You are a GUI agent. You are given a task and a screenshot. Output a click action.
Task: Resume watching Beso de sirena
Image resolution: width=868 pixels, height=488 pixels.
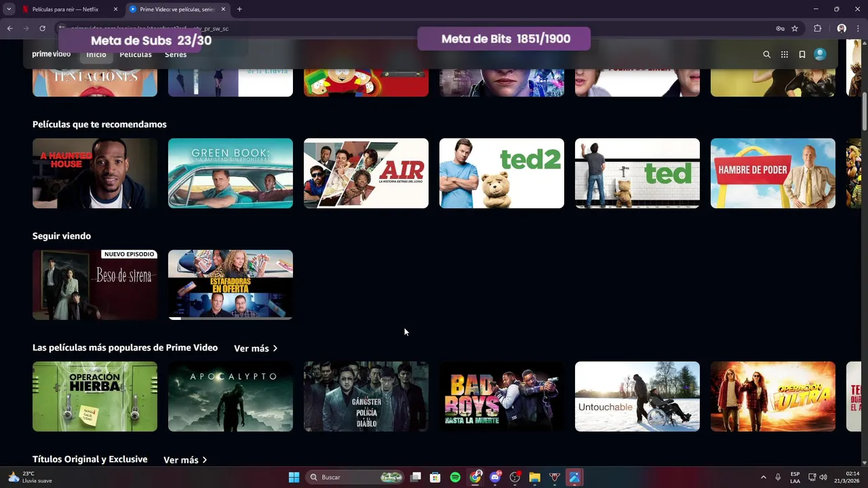[x=95, y=285]
